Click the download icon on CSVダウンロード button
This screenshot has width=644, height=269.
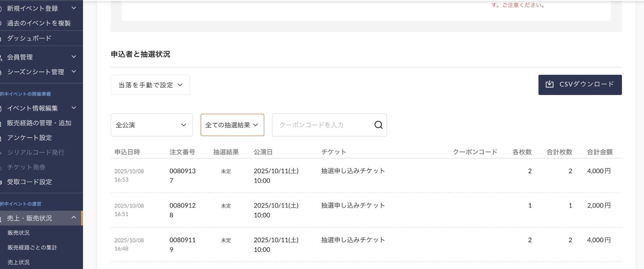tap(549, 84)
